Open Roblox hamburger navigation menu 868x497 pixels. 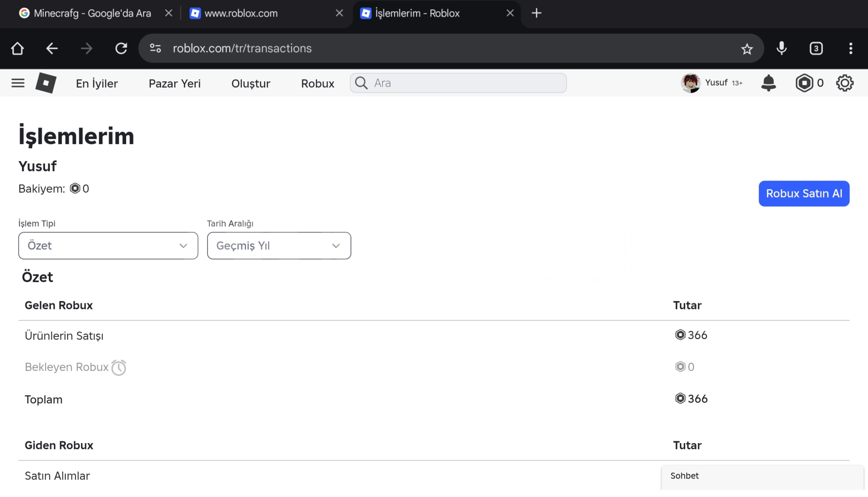[x=18, y=83]
